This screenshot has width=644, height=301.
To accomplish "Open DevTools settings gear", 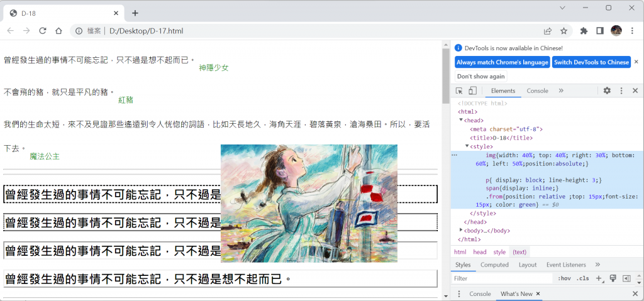I will (607, 90).
